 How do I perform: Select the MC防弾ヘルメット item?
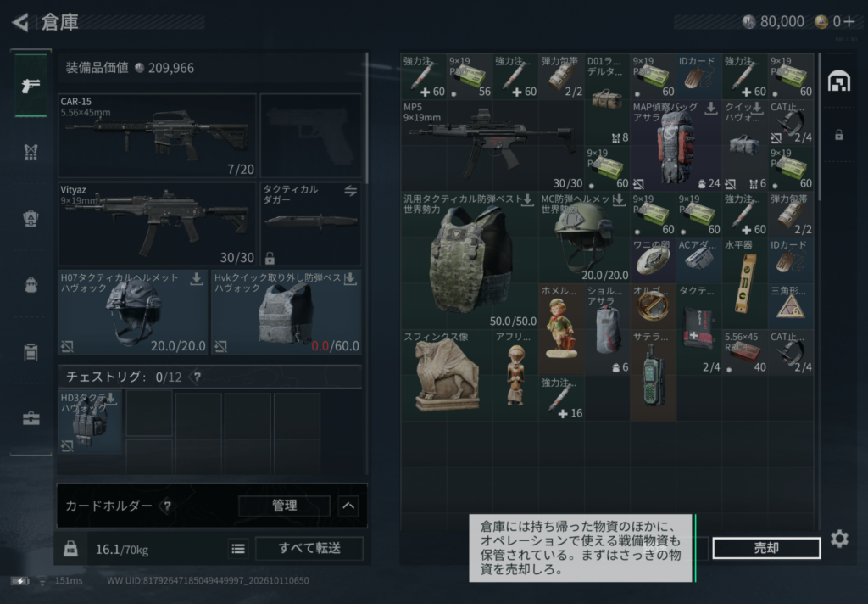click(585, 238)
